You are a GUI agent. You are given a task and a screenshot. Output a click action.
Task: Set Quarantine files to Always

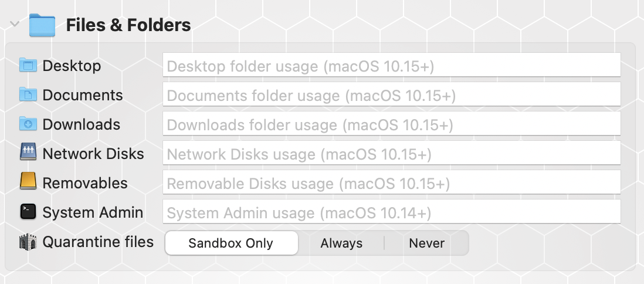(341, 243)
